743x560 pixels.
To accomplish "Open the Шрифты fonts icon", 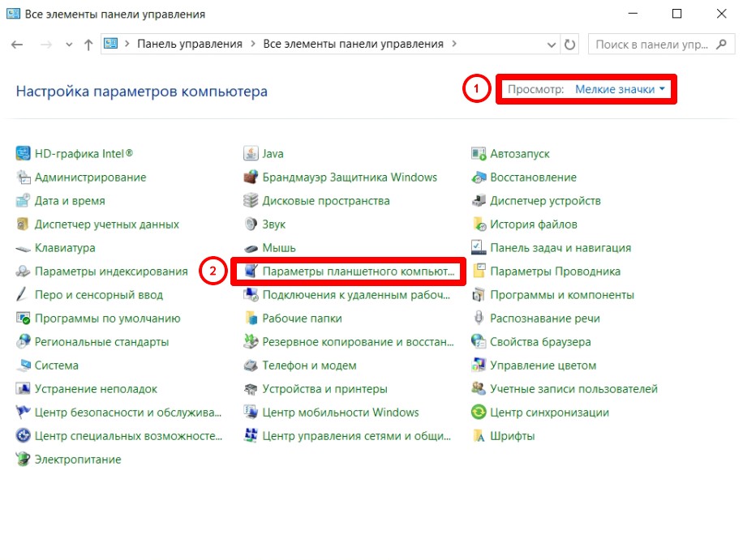I will [479, 435].
